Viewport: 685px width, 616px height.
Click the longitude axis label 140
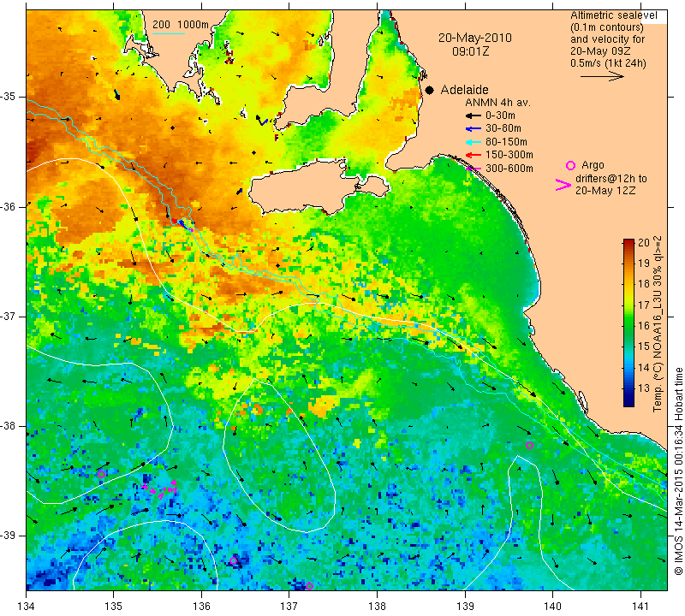pyautogui.click(x=552, y=607)
